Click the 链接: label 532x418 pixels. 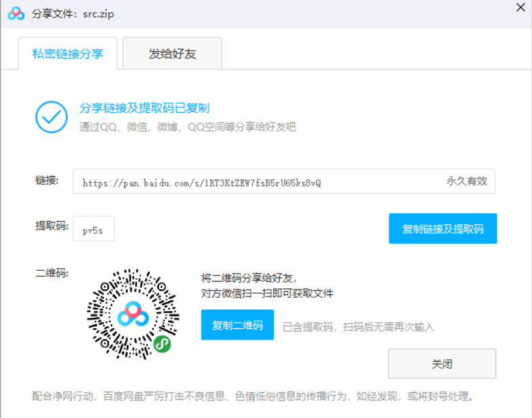pyautogui.click(x=47, y=180)
